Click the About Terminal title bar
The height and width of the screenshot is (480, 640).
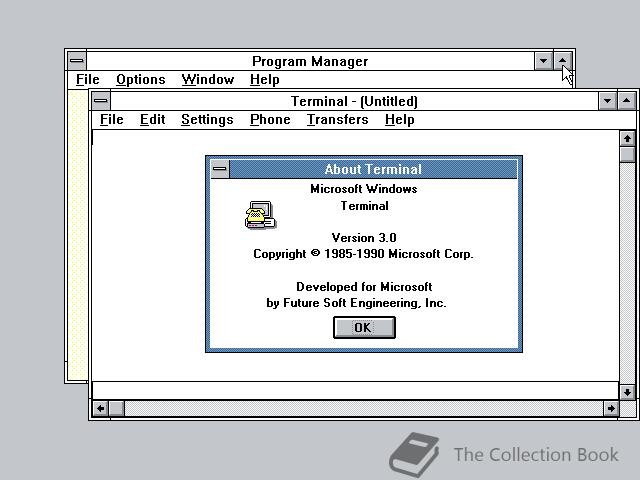click(x=373, y=169)
